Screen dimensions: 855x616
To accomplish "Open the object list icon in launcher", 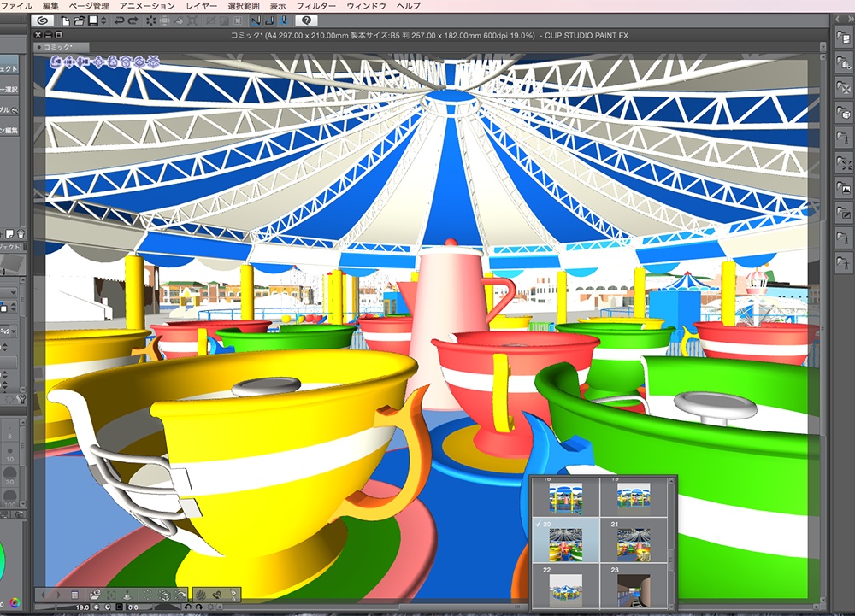I will pos(74,595).
